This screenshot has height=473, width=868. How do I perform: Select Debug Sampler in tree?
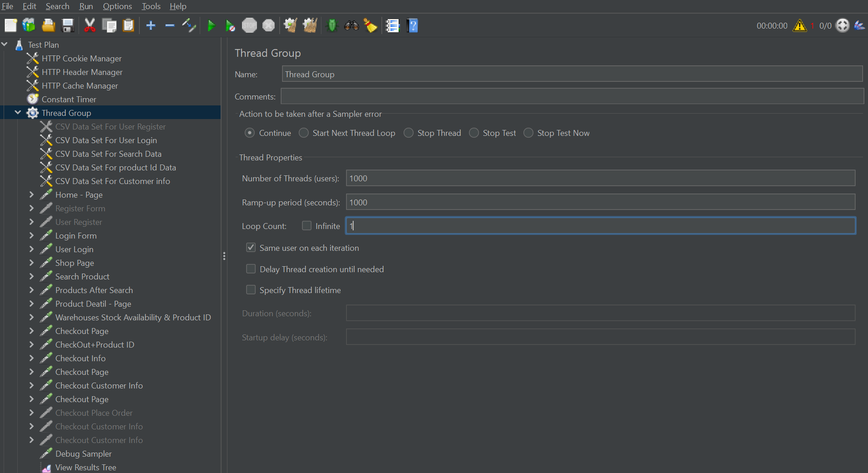pyautogui.click(x=84, y=453)
